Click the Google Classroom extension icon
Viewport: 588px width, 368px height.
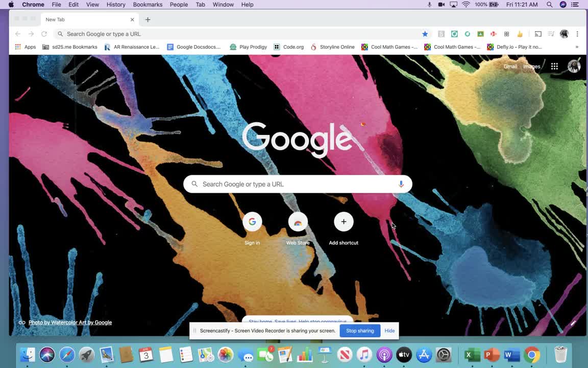[x=480, y=34]
